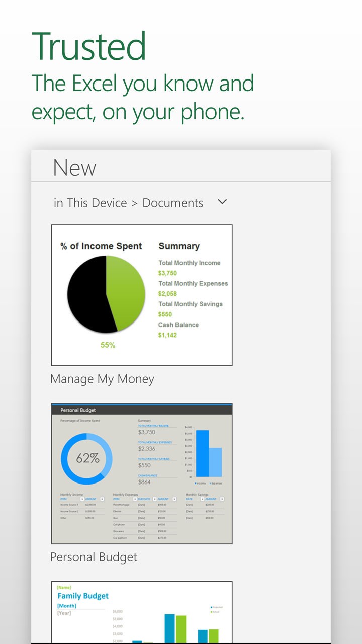The width and height of the screenshot is (362, 644).
Task: Click the '$864' value in Personal Budget
Action: click(x=144, y=482)
